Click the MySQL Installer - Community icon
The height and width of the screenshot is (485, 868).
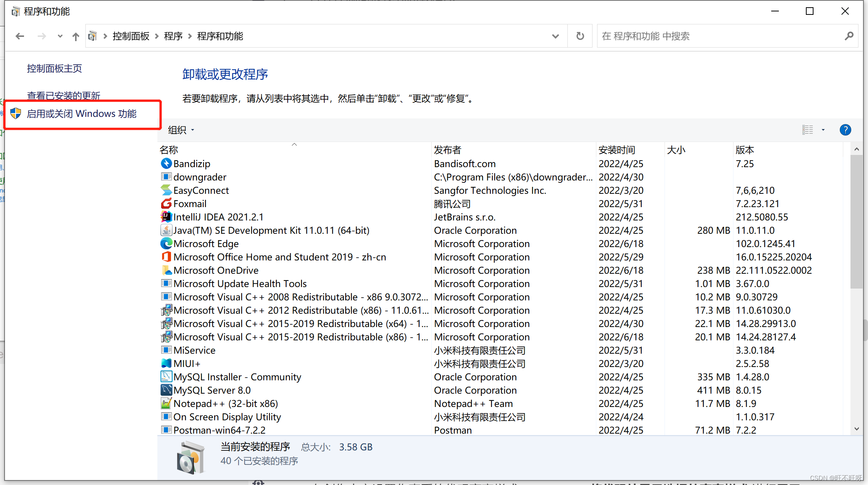click(166, 377)
